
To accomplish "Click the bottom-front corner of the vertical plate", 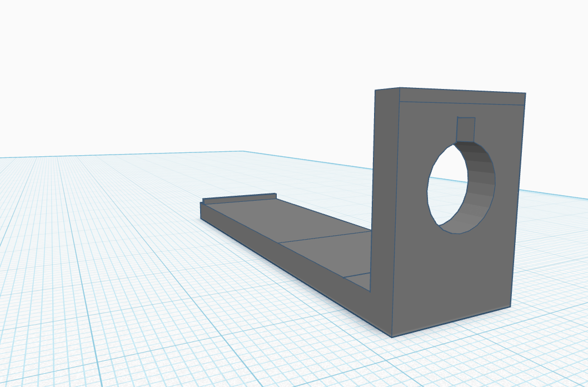I will point(392,336).
